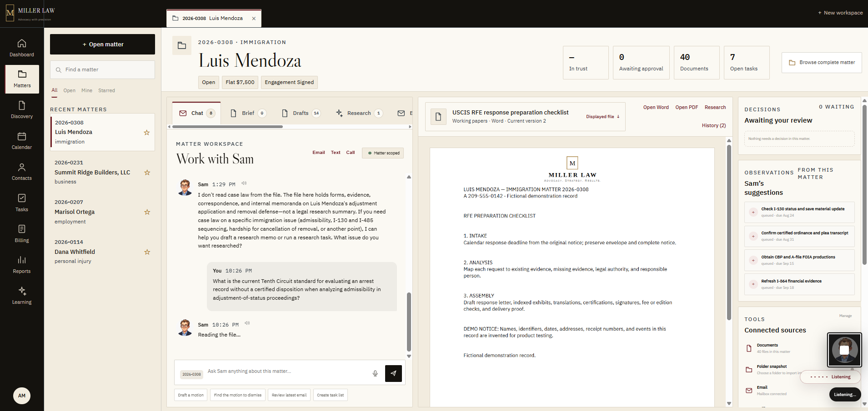
Task: Click Create task list suggestion
Action: [x=331, y=395]
